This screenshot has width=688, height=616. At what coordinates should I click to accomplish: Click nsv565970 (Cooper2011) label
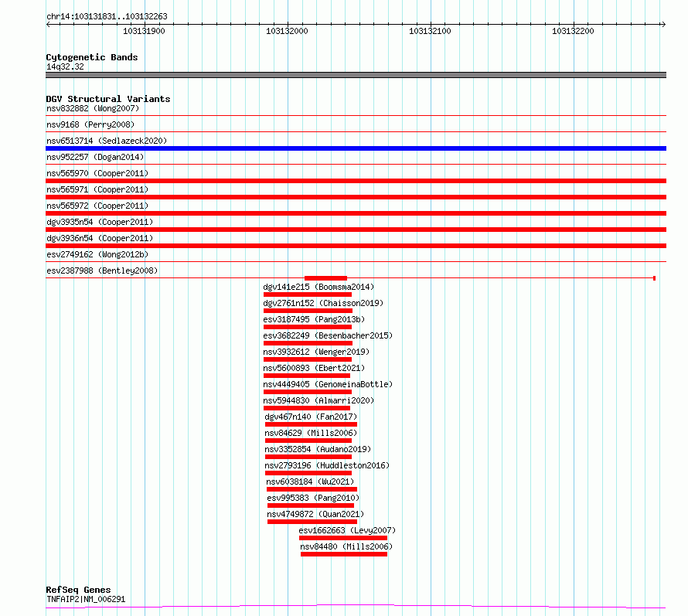pyautogui.click(x=97, y=173)
